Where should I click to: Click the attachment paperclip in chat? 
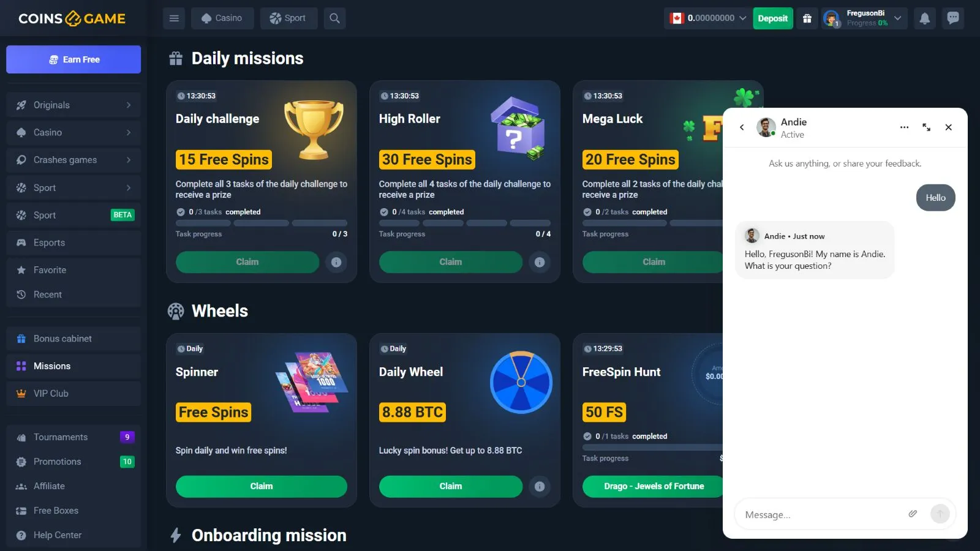click(x=913, y=514)
